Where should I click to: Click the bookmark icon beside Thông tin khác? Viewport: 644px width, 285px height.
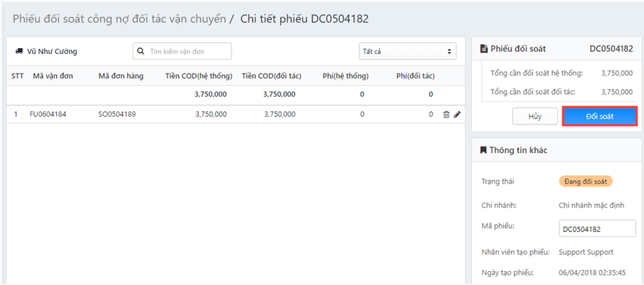tap(484, 150)
